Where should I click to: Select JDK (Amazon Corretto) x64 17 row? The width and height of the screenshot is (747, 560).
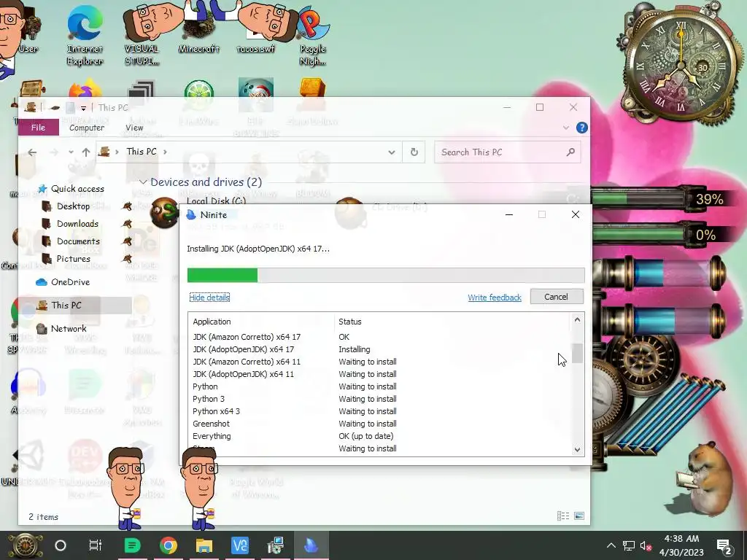click(379, 337)
